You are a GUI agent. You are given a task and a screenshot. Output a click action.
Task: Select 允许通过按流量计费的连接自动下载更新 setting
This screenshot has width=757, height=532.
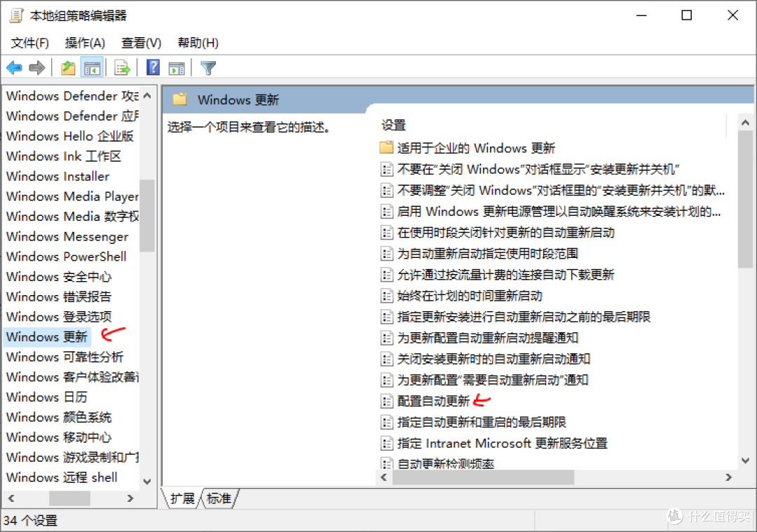click(505, 275)
